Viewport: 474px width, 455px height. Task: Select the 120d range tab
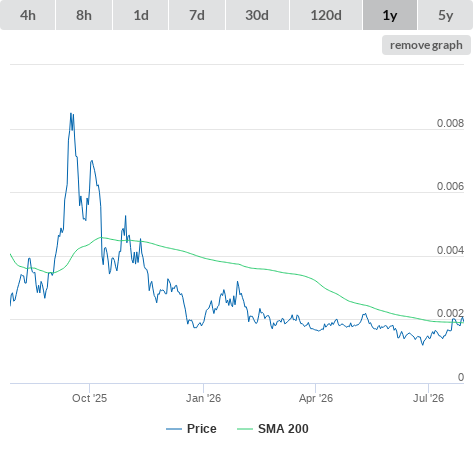coord(326,15)
